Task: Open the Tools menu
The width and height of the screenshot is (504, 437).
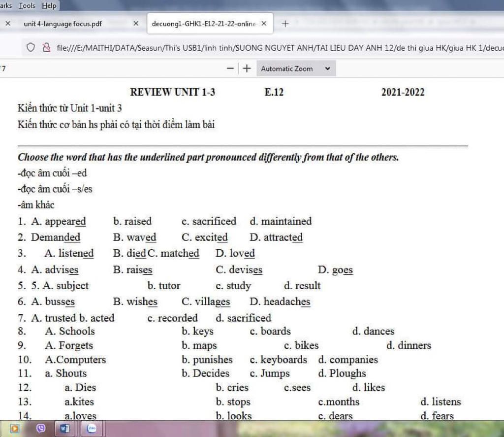Action: tap(27, 5)
